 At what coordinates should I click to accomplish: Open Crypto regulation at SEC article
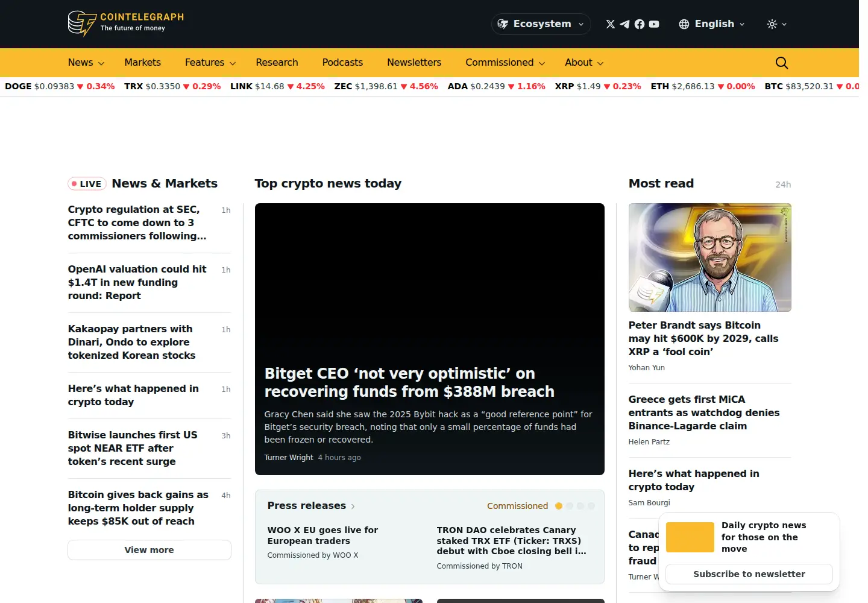137,223
